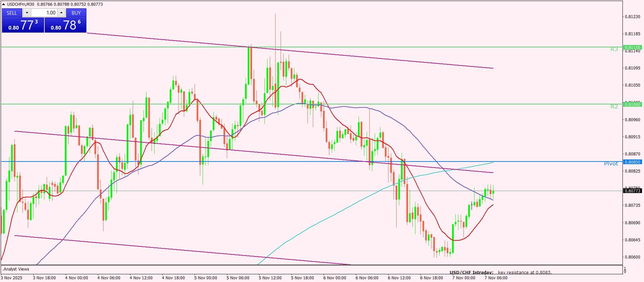The height and width of the screenshot is (282, 644).
Task: Select the R3 resistance line label
Action: [614, 49]
